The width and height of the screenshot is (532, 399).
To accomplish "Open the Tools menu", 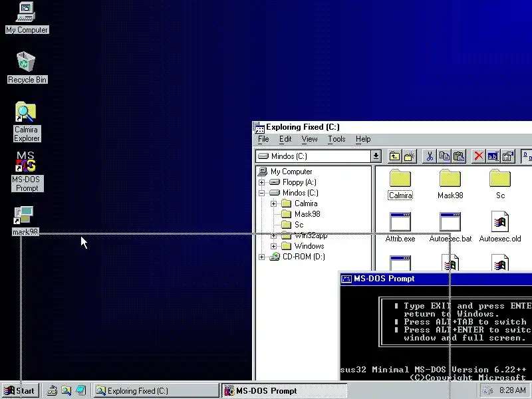I will coord(336,139).
